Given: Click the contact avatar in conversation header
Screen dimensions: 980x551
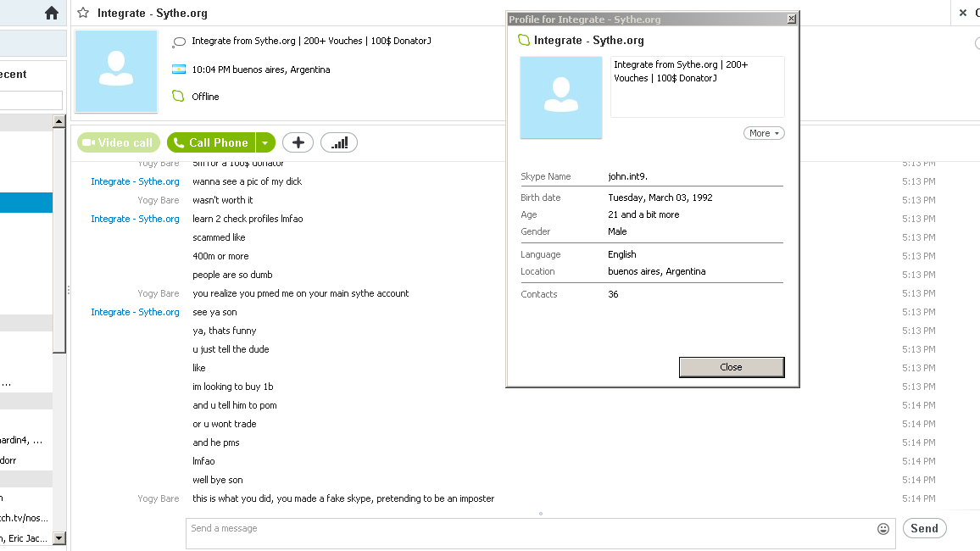Looking at the screenshot, I should [116, 71].
